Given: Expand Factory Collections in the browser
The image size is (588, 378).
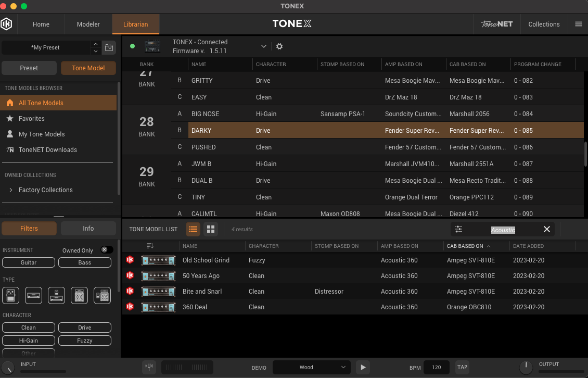Looking at the screenshot, I should (x=11, y=190).
